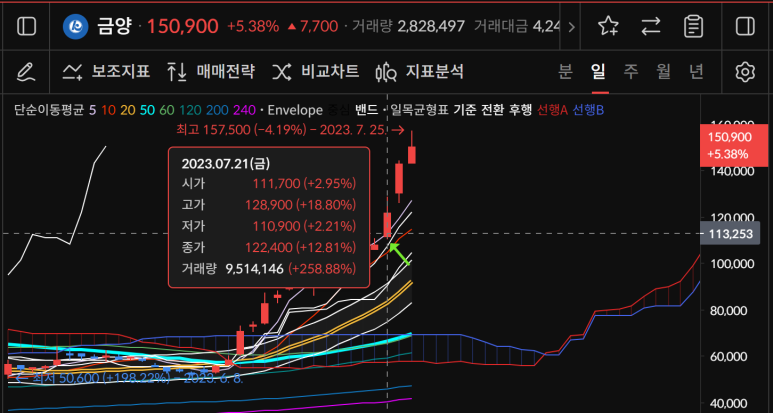Click 최고 157,500 high price label
The image size is (773, 413).
(x=290, y=130)
